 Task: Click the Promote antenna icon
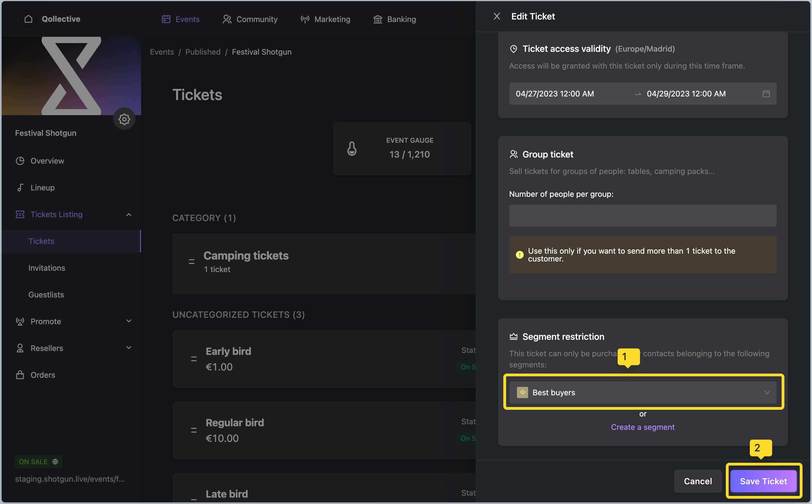pos(20,321)
